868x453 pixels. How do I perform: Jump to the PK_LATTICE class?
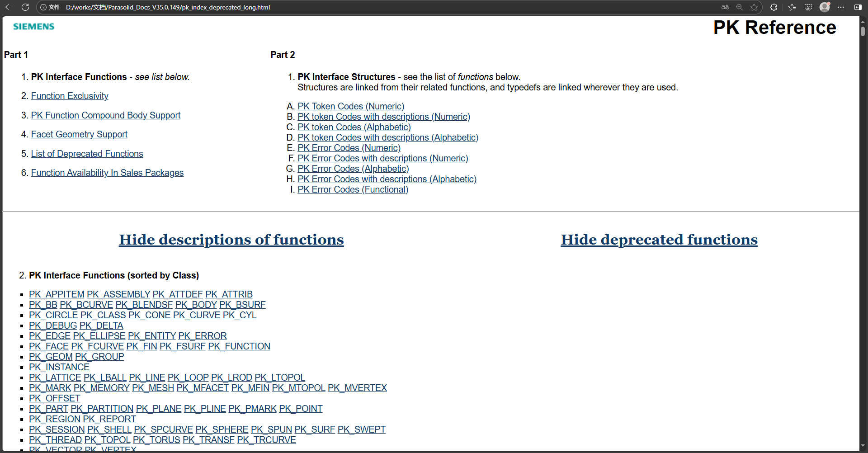pos(55,377)
